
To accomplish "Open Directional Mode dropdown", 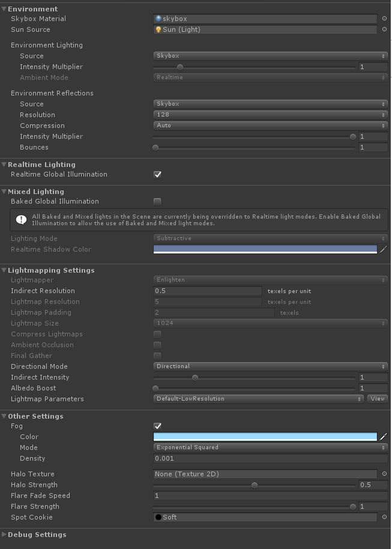I will click(270, 366).
